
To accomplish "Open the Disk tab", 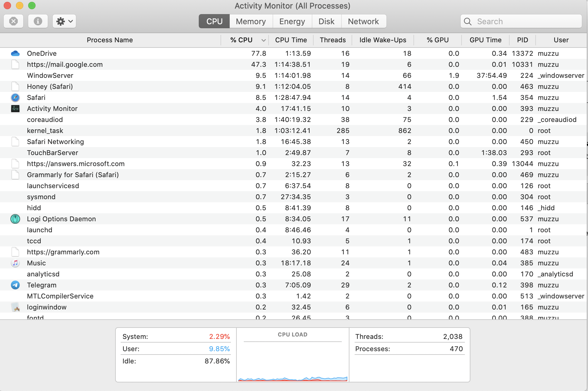I will (x=326, y=21).
